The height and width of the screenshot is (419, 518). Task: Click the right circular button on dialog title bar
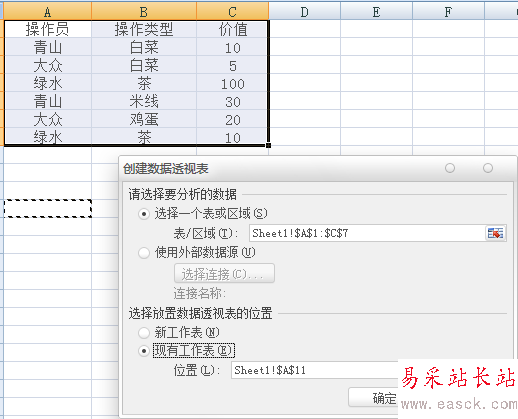tap(488, 168)
